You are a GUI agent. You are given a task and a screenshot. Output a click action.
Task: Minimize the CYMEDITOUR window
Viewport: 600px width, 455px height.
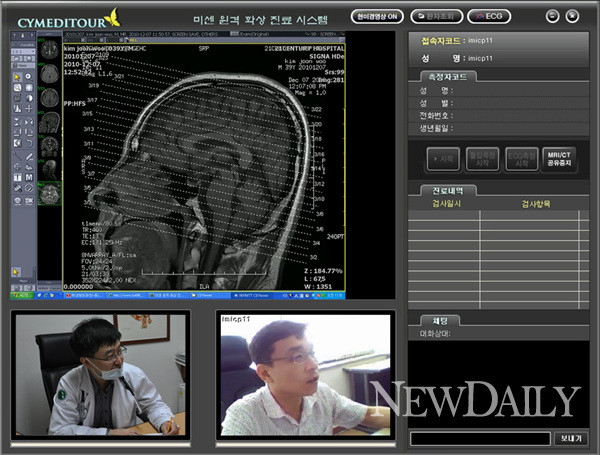[552, 16]
